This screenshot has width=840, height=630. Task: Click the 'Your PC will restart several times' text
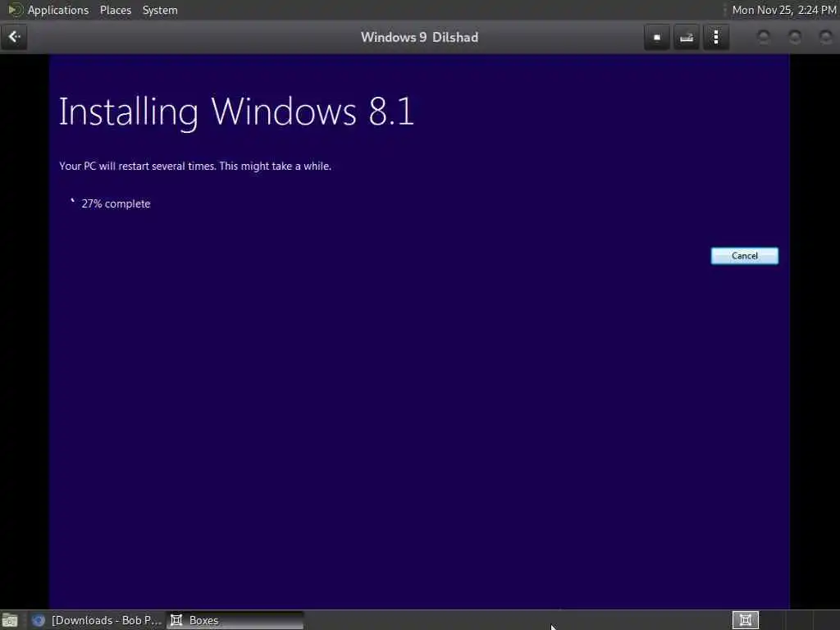coord(195,166)
